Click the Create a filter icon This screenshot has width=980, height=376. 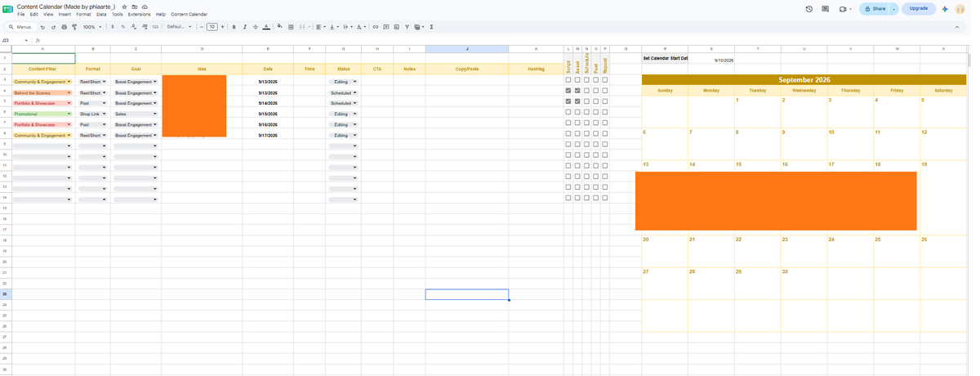[x=407, y=27]
